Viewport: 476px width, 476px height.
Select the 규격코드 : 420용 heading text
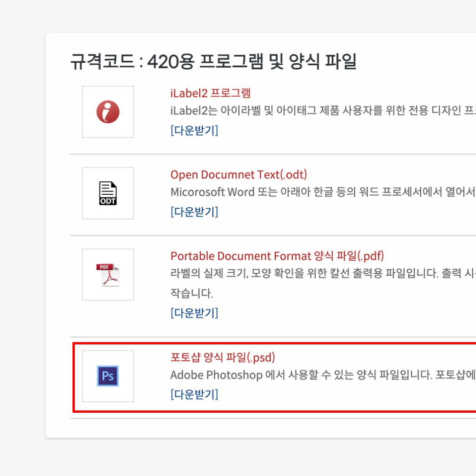click(x=213, y=61)
